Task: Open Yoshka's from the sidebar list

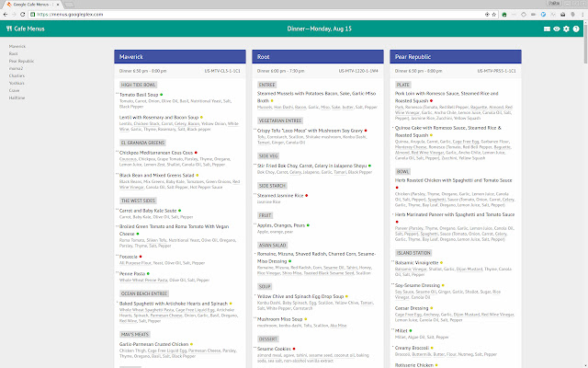Action: [18, 84]
